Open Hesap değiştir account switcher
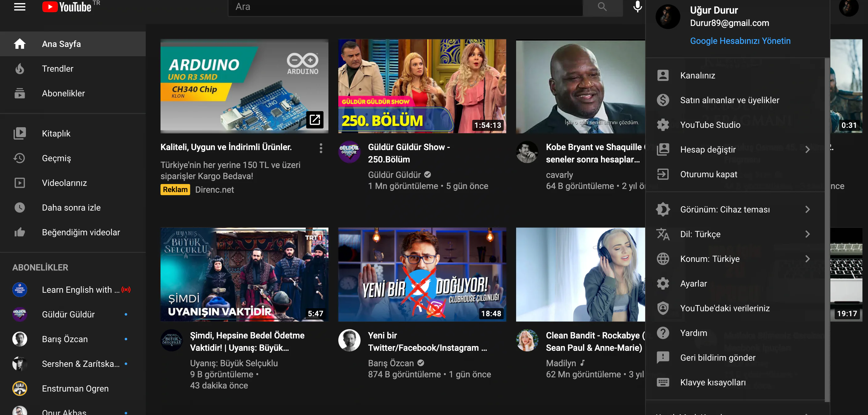 [x=707, y=149]
